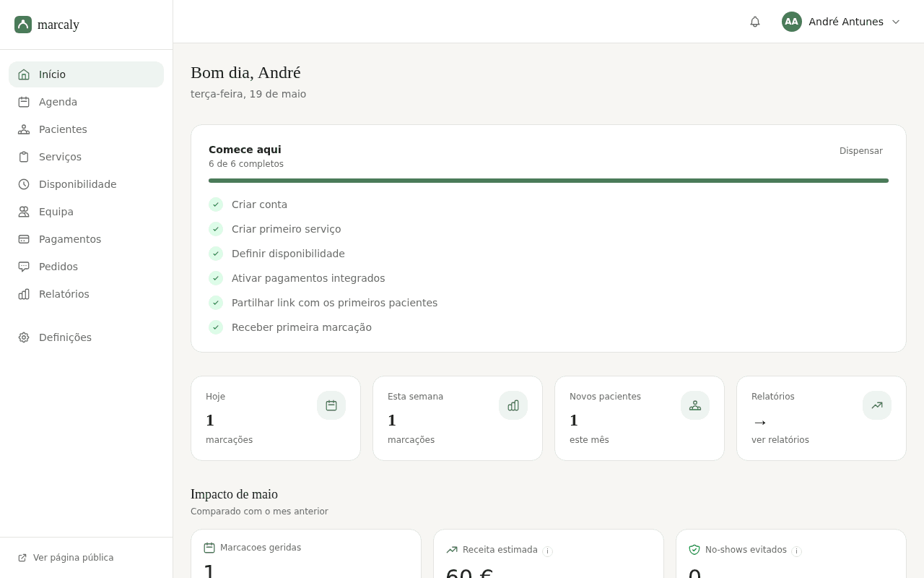Open Pedidos from the sidebar
The width and height of the screenshot is (924, 578).
pyautogui.click(x=86, y=267)
